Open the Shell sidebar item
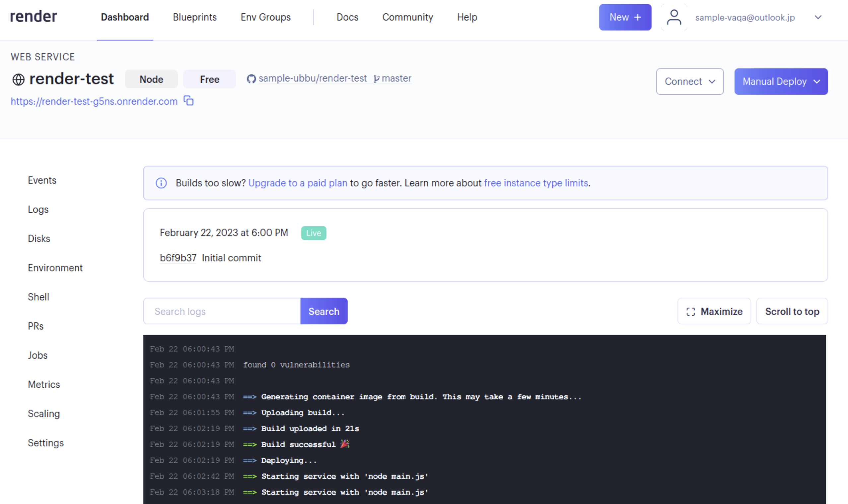The height and width of the screenshot is (504, 848). [x=38, y=297]
